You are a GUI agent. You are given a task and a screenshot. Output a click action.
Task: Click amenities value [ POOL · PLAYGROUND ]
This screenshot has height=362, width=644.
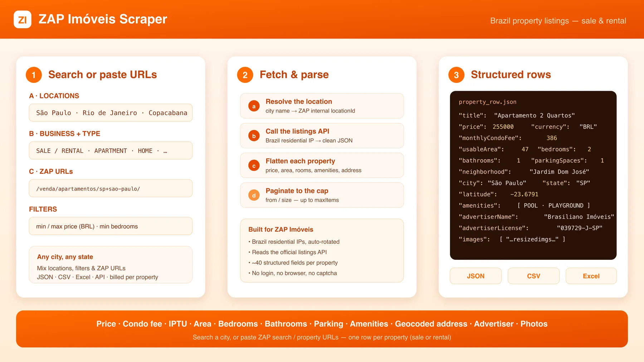[x=553, y=205]
